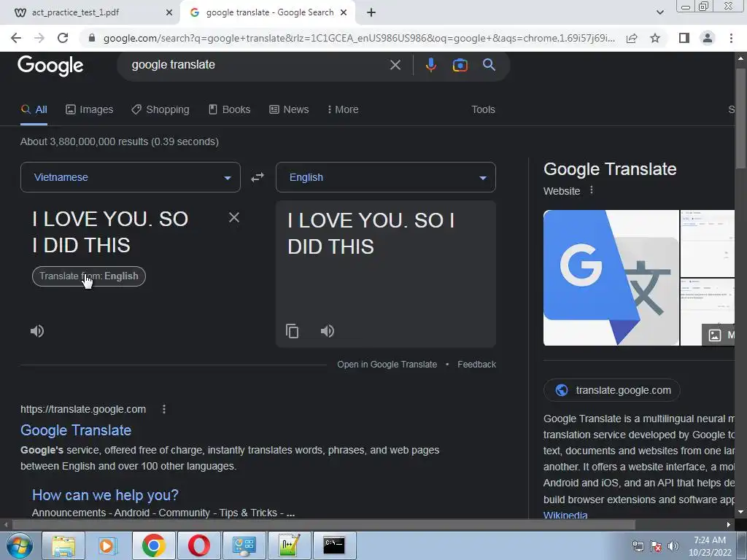Open the tab search chevron
This screenshot has width=747, height=560.
[x=659, y=12]
